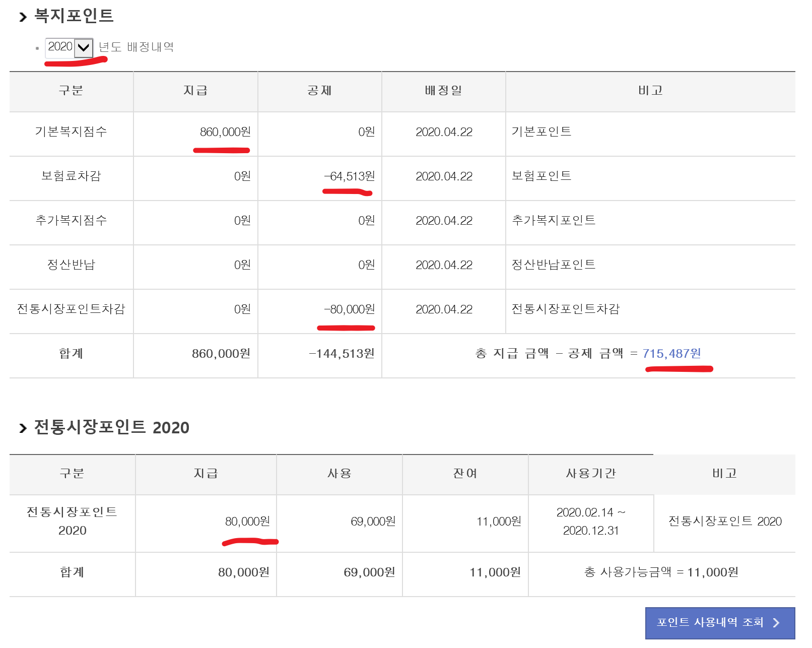Click the 배정일 column header

pyautogui.click(x=443, y=91)
